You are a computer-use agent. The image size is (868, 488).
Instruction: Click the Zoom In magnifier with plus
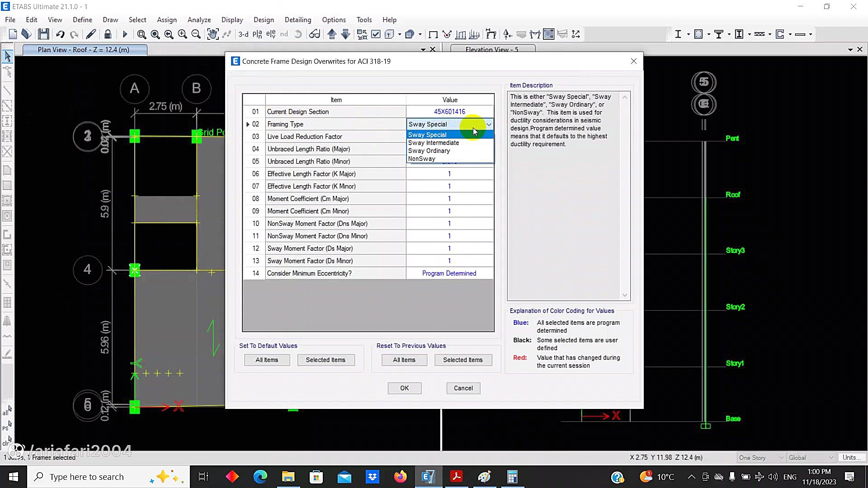point(182,34)
